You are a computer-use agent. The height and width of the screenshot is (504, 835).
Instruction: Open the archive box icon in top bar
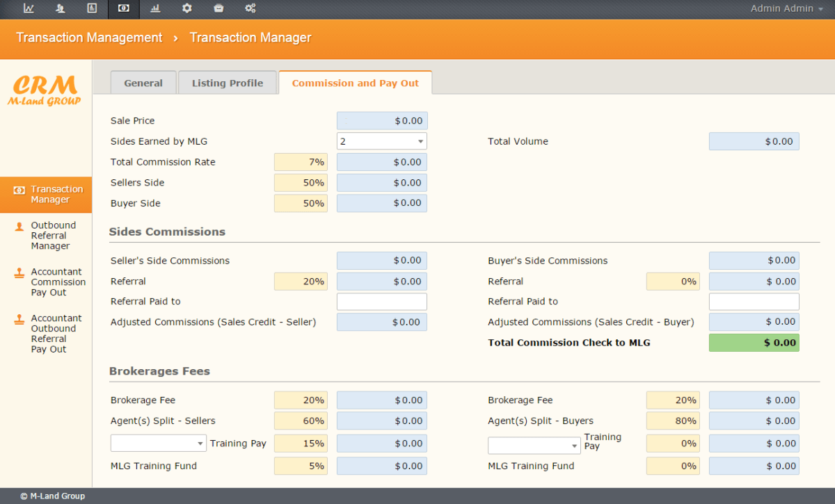pos(218,8)
